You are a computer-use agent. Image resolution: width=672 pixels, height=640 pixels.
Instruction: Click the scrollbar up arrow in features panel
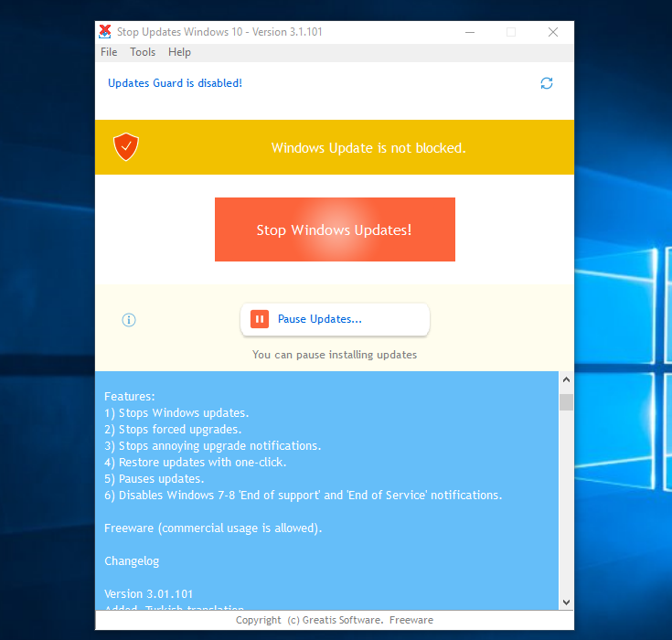click(x=566, y=379)
